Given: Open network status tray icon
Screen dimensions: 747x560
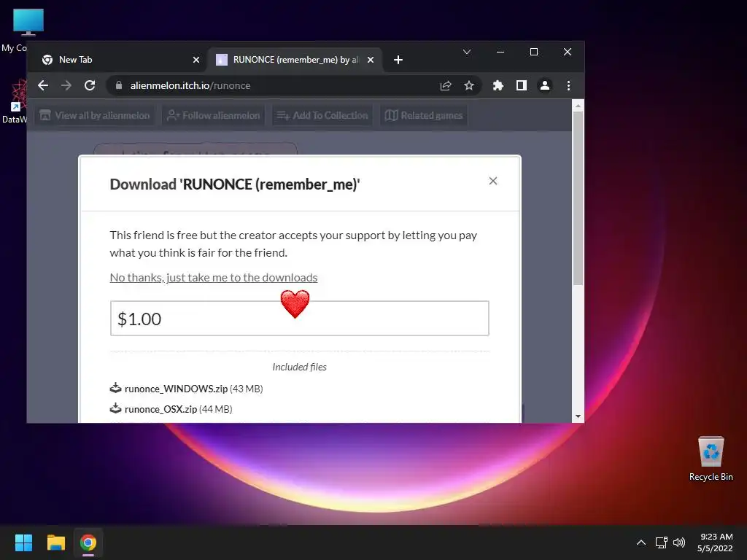Looking at the screenshot, I should [x=661, y=542].
